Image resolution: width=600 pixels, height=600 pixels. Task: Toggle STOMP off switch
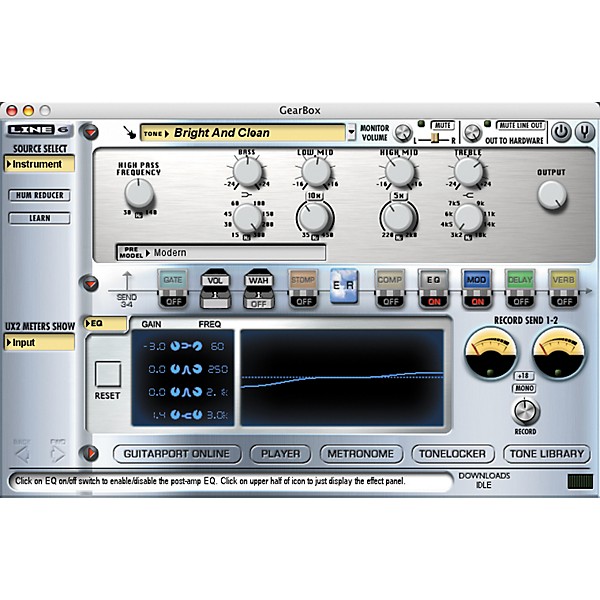pos(303,302)
